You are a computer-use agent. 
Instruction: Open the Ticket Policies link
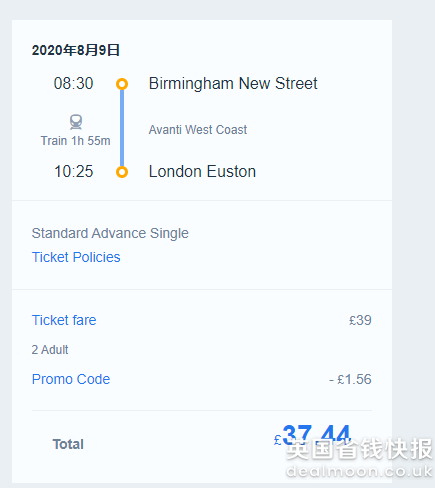(76, 257)
